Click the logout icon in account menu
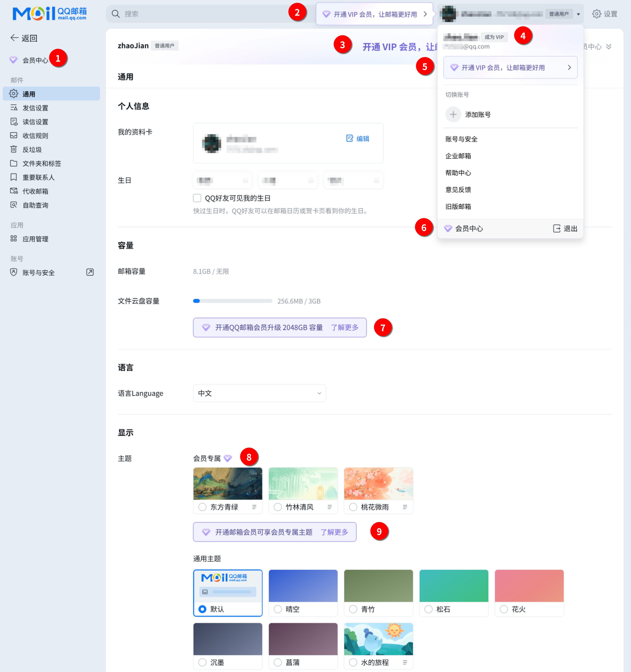The height and width of the screenshot is (672, 631). pos(556,229)
